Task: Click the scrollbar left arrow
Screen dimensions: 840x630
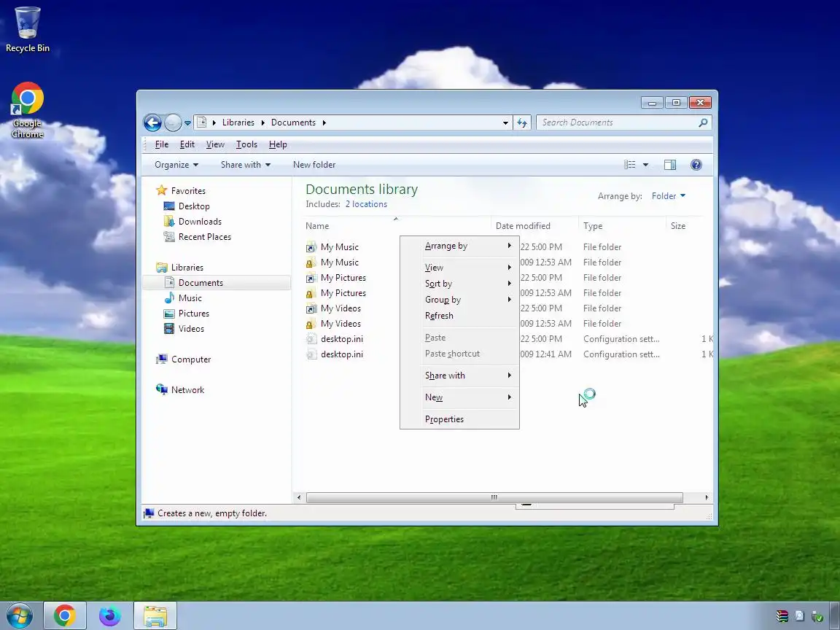Action: 299,498
